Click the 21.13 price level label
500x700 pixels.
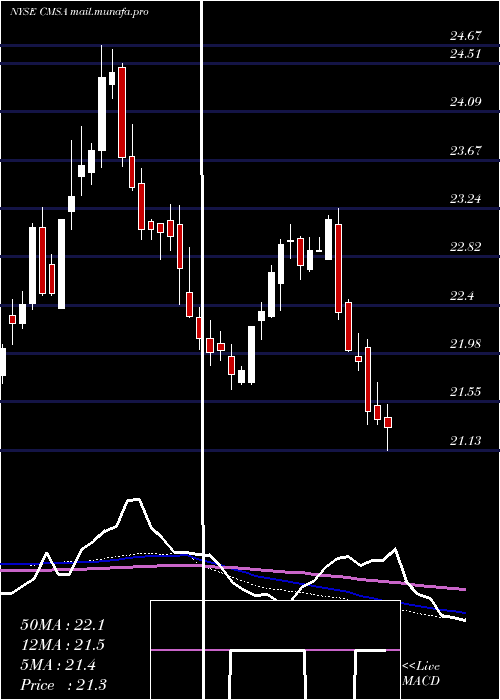tap(466, 441)
